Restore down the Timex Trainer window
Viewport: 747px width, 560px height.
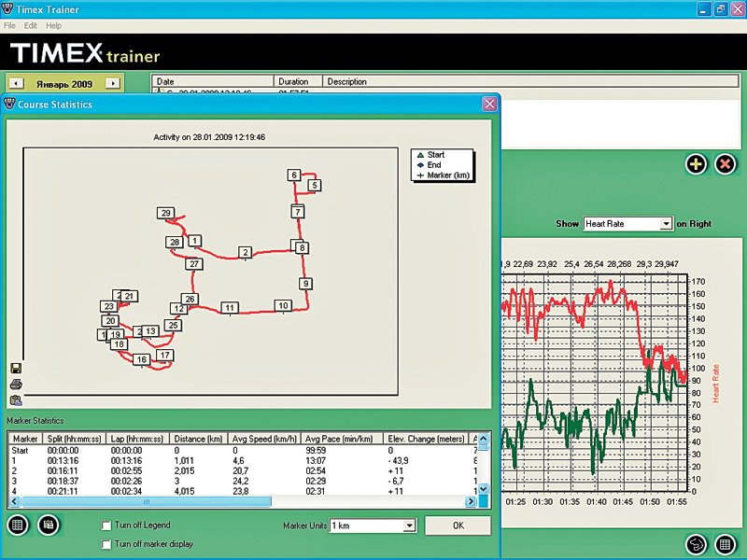[721, 9]
